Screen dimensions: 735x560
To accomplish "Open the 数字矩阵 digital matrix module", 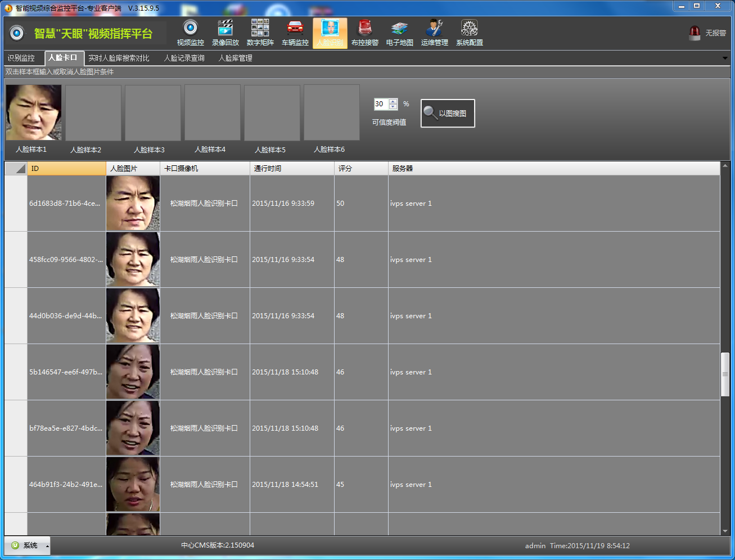I will 260,33.
